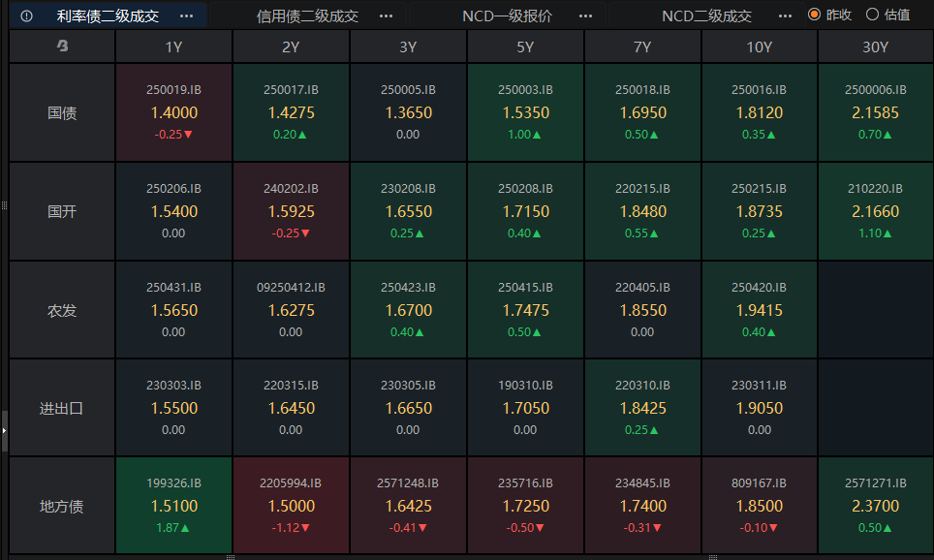Open the ellipsis menu next to NCD二级成交

point(785,16)
